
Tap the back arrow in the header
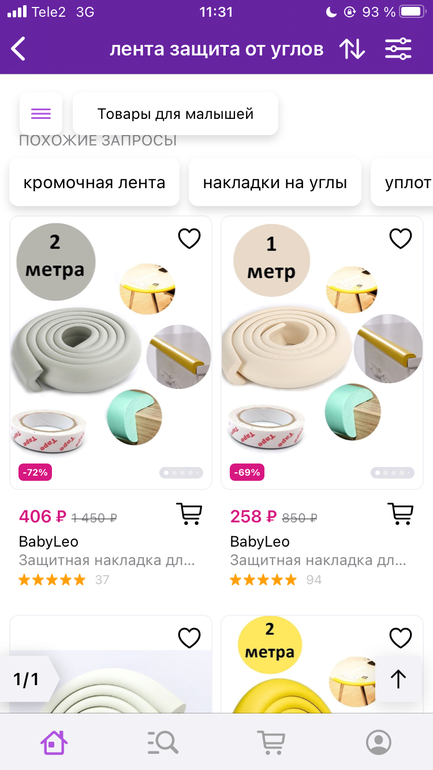coord(18,49)
